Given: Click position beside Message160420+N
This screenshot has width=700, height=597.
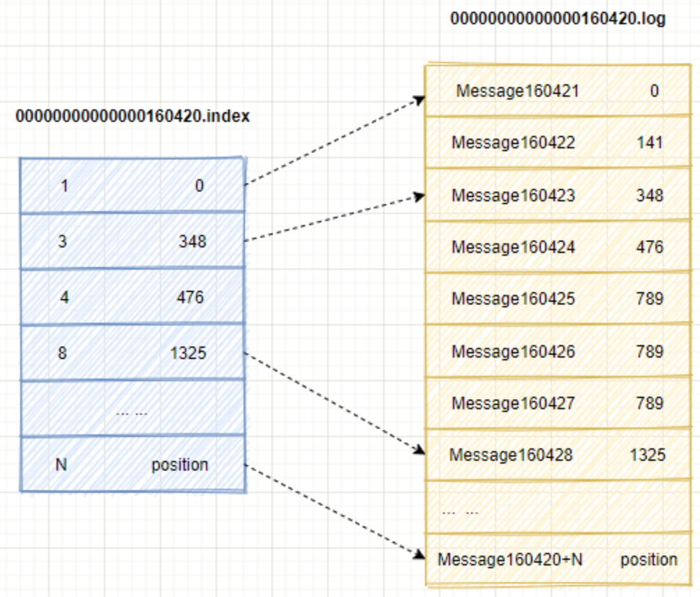Looking at the screenshot, I should point(649,560).
